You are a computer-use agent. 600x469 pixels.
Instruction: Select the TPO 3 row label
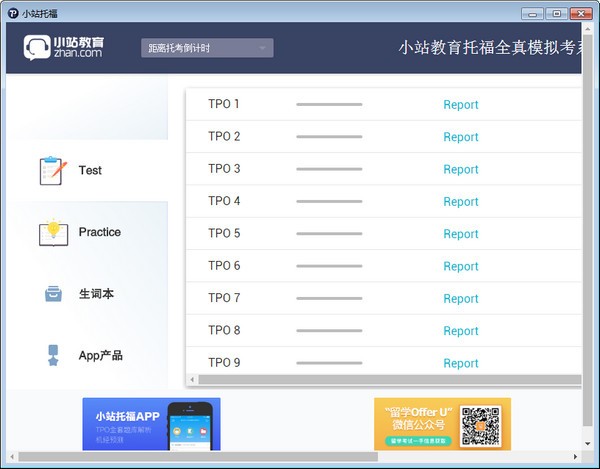click(224, 168)
